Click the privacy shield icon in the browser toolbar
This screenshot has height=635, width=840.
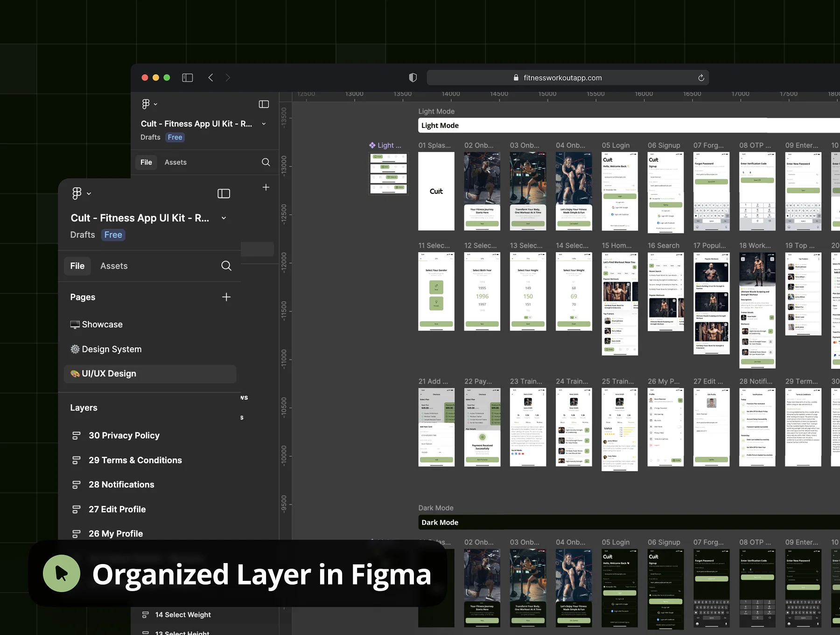tap(413, 78)
